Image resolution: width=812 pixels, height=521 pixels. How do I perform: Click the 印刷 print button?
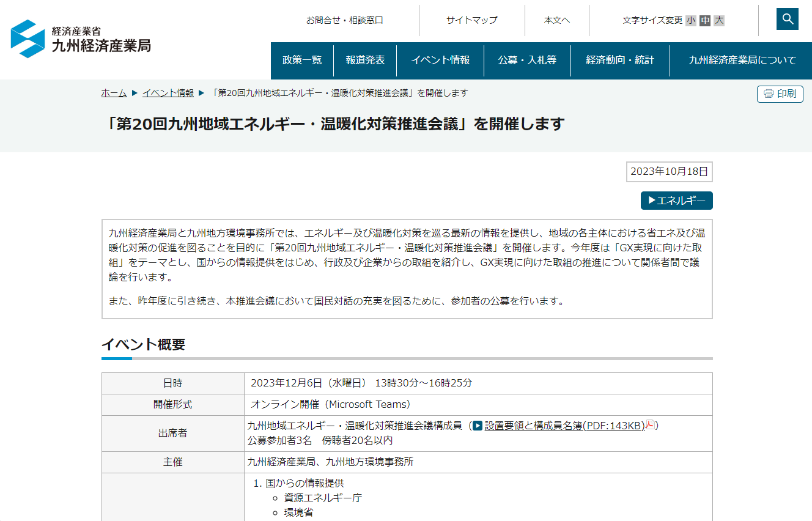[780, 94]
